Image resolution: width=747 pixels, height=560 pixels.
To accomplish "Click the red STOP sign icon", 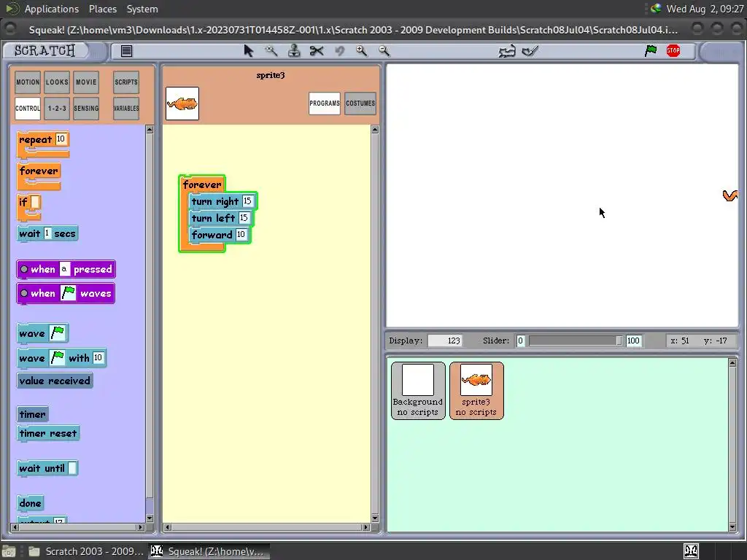I will 673,50.
